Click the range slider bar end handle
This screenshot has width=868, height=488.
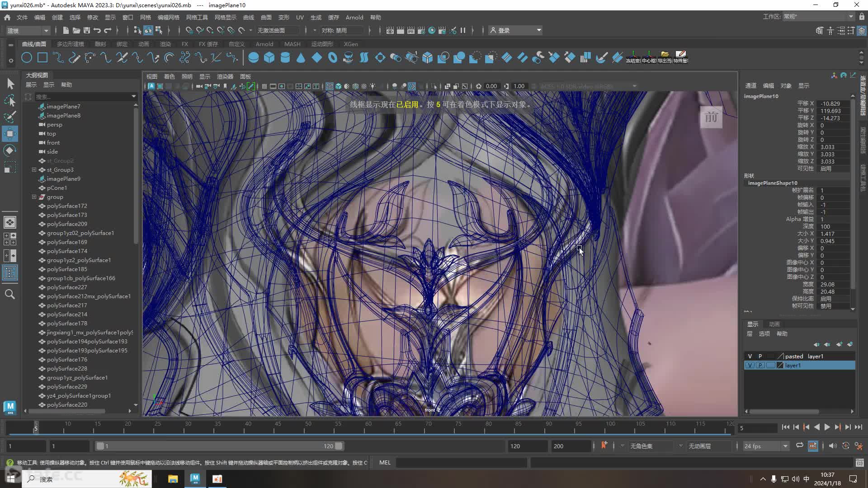pos(339,446)
